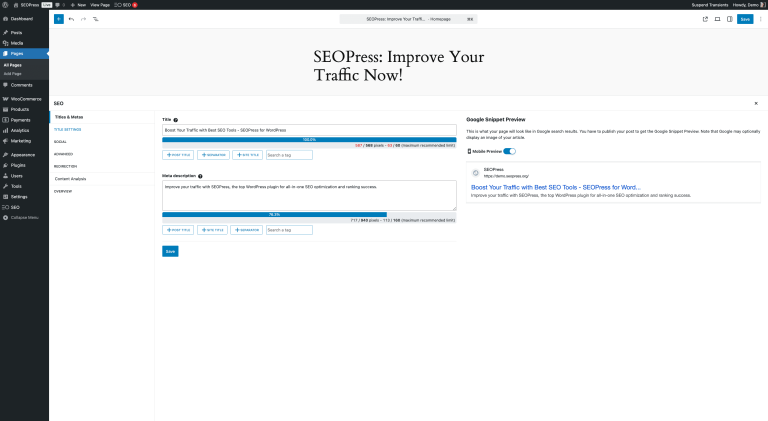The image size is (768, 421).
Task: Open the New content menu in admin bar
Action: 79,5
